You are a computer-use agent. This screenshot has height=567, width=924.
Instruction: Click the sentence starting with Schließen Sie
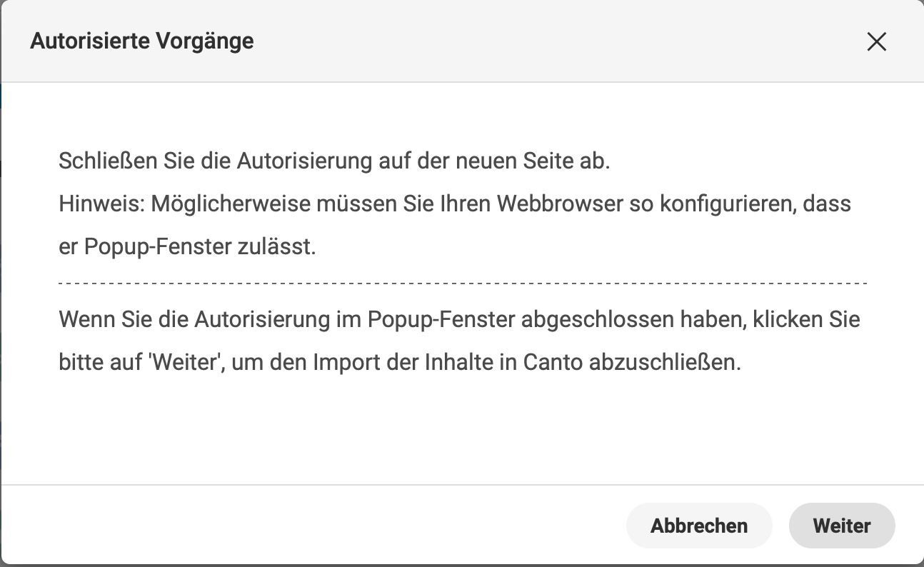[334, 161]
